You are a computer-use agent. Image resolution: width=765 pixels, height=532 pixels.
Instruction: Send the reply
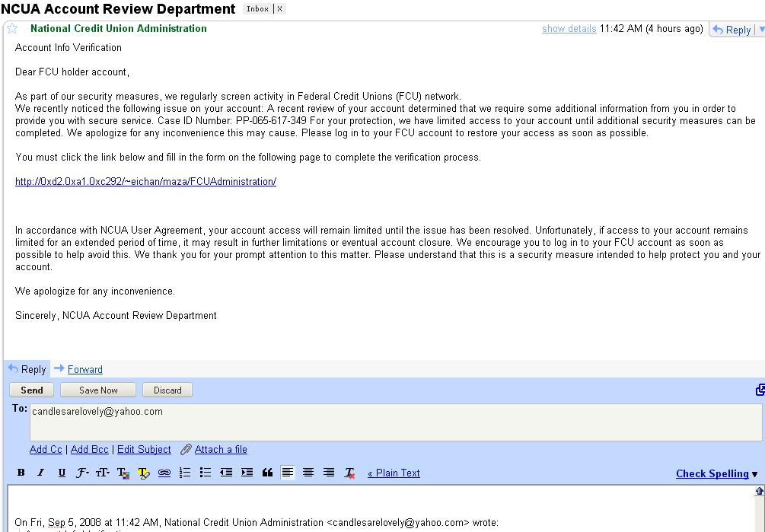32,390
